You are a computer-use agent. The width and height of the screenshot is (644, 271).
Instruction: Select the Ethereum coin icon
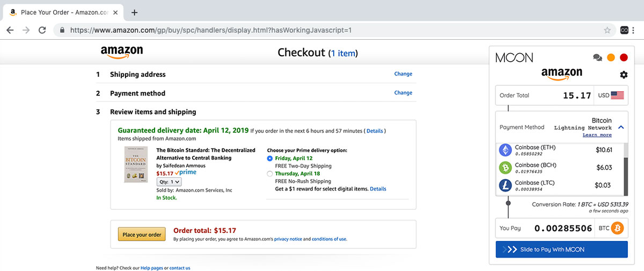[506, 150]
